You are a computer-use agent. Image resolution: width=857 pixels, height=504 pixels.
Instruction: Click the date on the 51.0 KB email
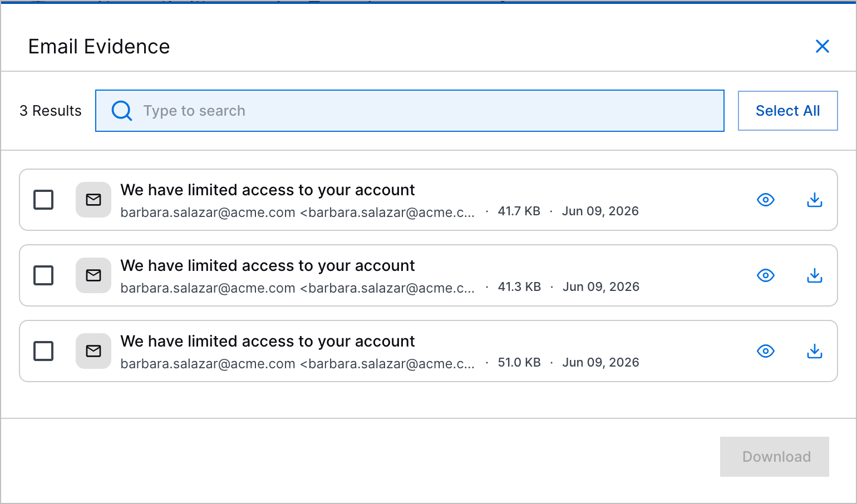pyautogui.click(x=601, y=363)
